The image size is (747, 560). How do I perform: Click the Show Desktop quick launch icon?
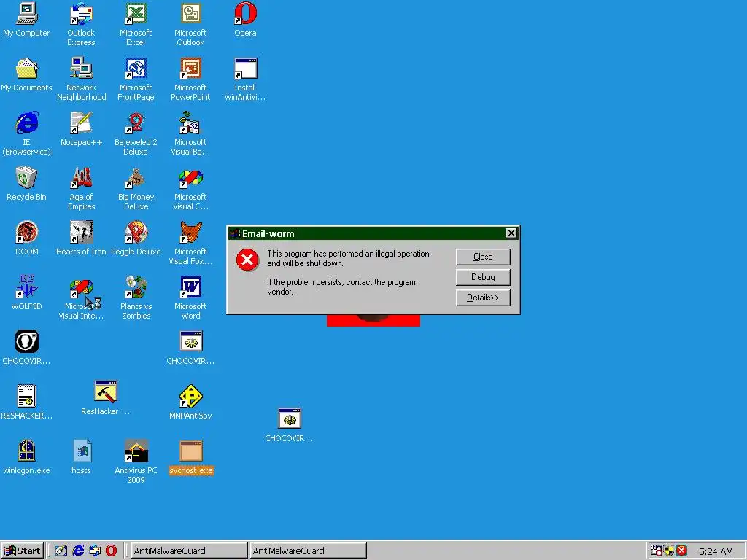(61, 551)
